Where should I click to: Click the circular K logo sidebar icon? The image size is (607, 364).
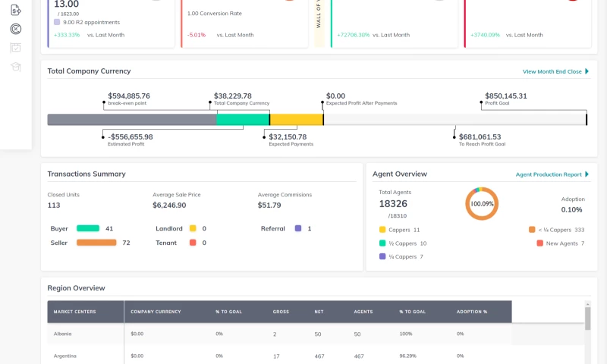pyautogui.click(x=16, y=30)
